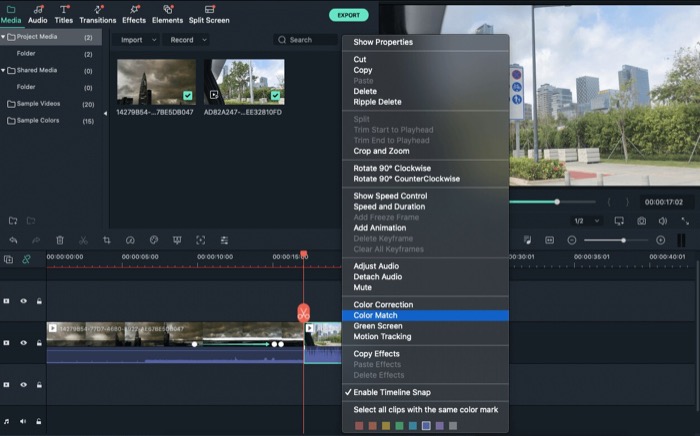This screenshot has height=436, width=700.
Task: Pick the green color mark swatch
Action: point(399,426)
